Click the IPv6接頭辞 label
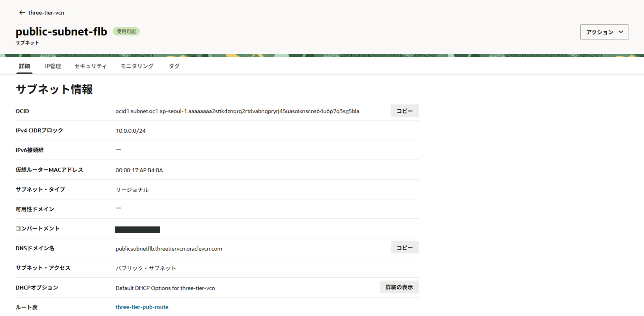The height and width of the screenshot is (316, 644). (x=30, y=150)
